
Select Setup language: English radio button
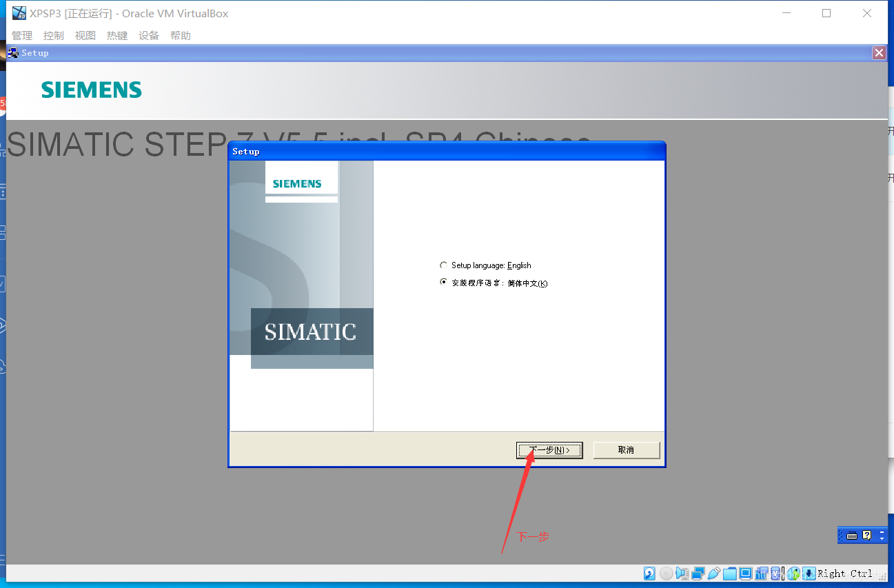click(443, 265)
